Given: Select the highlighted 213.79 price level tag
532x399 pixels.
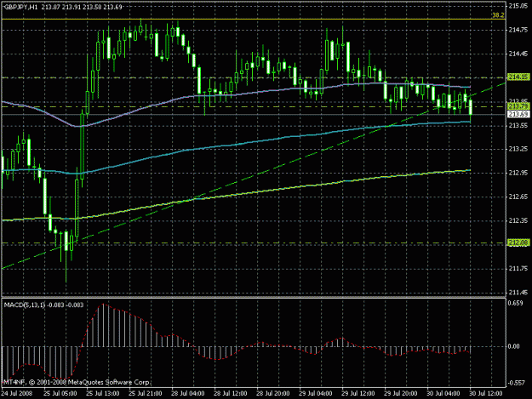Looking at the screenshot, I should click(x=518, y=107).
